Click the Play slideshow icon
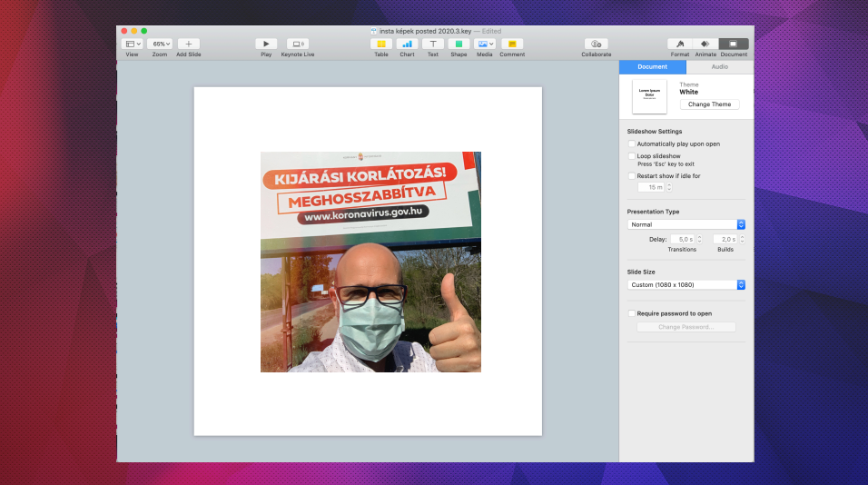The height and width of the screenshot is (485, 868). pos(266,44)
